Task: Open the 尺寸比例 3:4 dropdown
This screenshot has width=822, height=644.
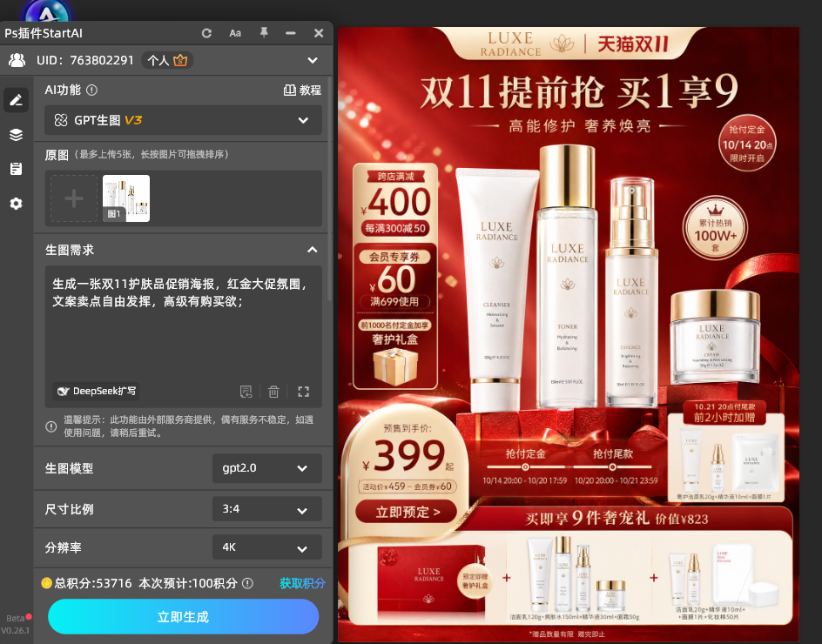Action: 266,509
